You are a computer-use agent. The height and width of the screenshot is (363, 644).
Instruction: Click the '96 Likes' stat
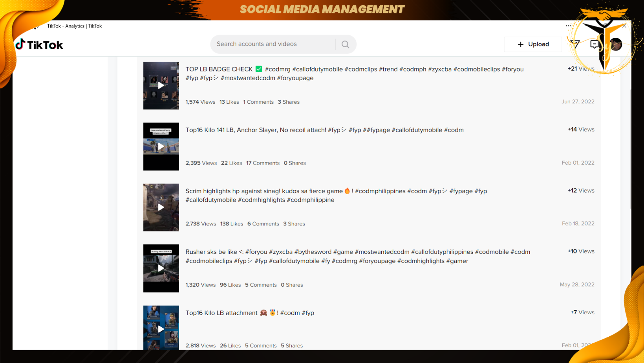click(x=231, y=285)
